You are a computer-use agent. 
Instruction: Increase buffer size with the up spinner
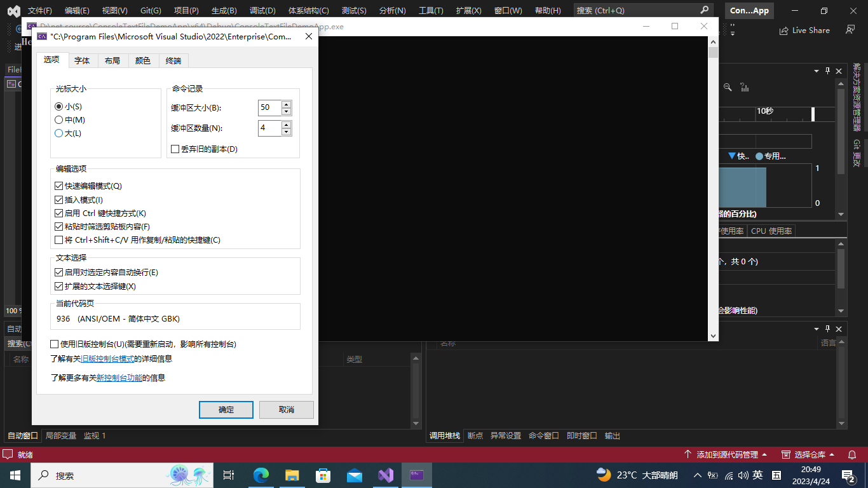287,104
